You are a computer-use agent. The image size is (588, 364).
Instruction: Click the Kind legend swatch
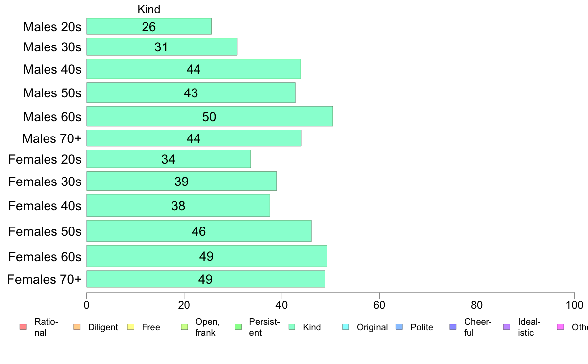[x=292, y=327]
